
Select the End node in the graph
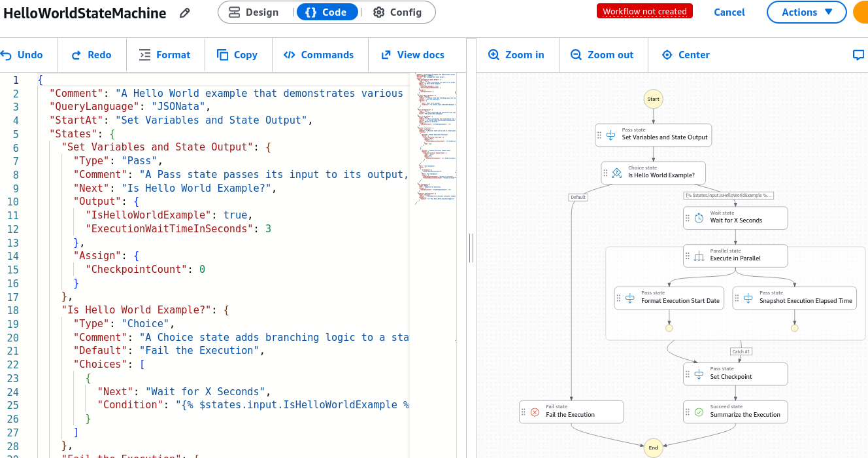[x=653, y=448]
